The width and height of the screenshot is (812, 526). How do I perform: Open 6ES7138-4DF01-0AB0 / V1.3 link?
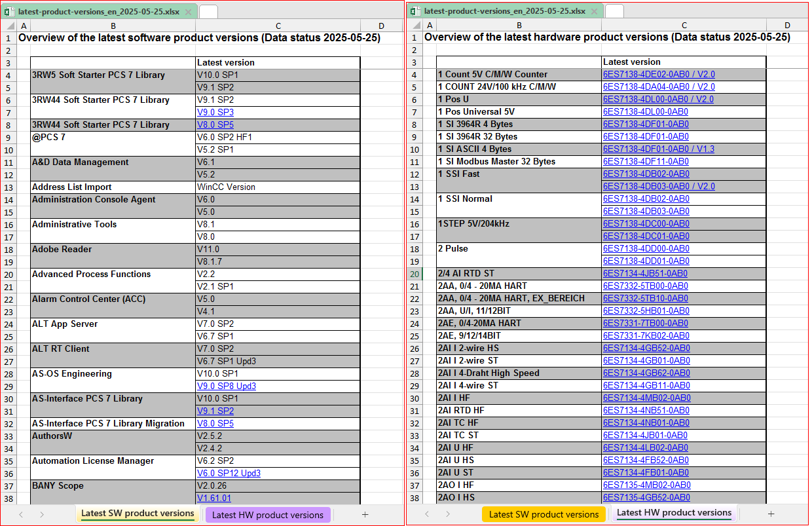[x=659, y=149]
